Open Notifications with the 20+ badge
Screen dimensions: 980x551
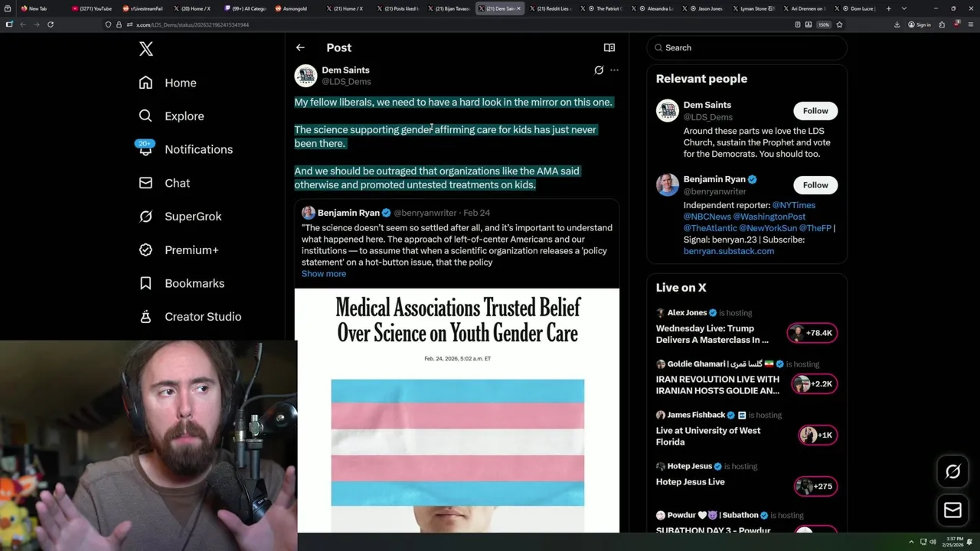(185, 149)
